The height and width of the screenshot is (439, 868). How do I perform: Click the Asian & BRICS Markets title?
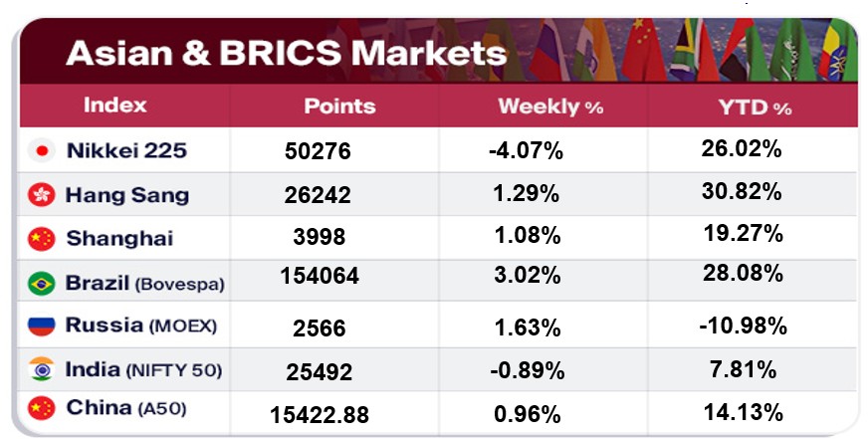(x=286, y=50)
